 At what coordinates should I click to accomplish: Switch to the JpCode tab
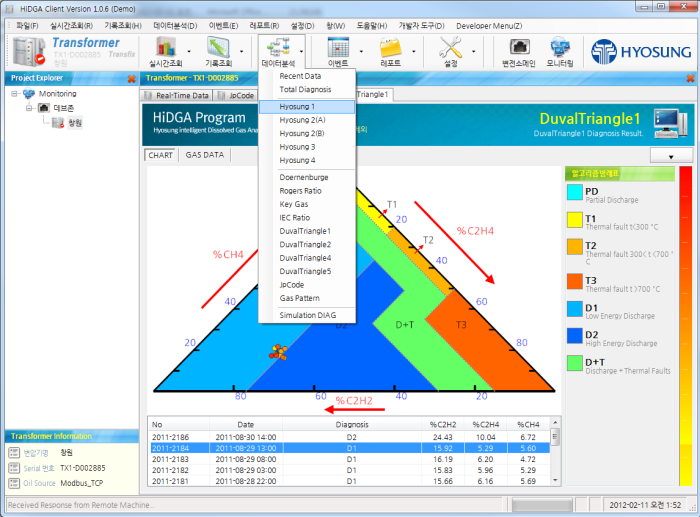coord(236,95)
